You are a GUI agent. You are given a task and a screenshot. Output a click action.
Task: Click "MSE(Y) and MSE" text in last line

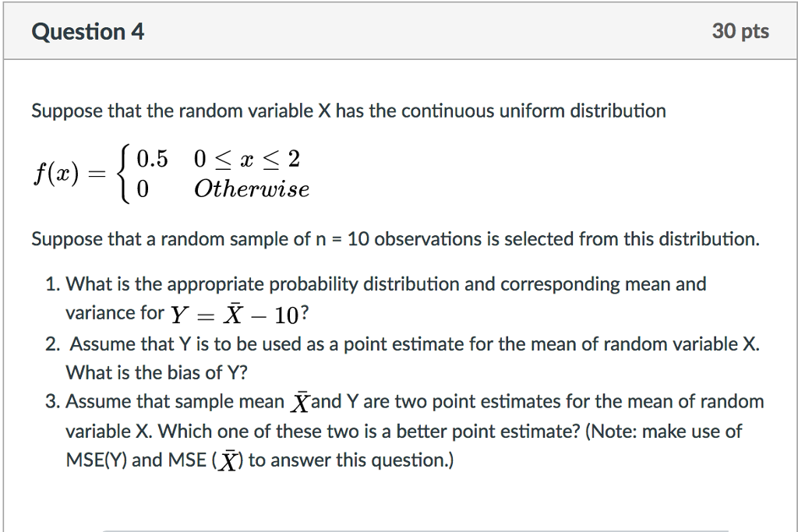coord(136,460)
